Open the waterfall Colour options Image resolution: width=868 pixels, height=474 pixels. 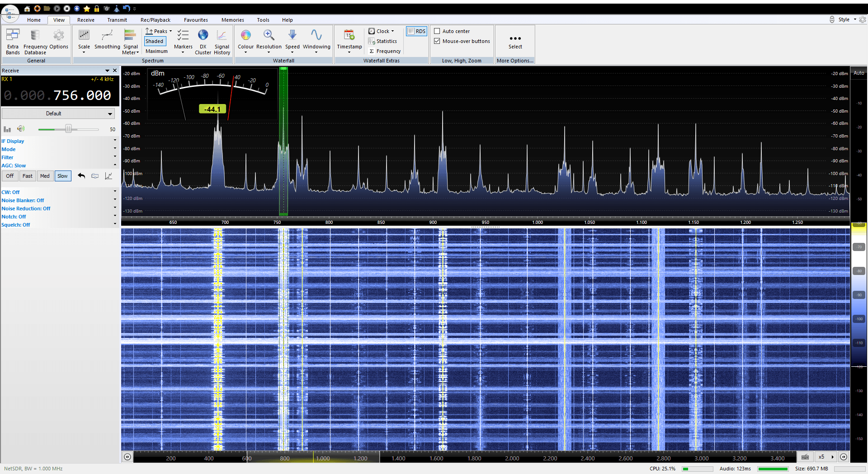(x=245, y=41)
